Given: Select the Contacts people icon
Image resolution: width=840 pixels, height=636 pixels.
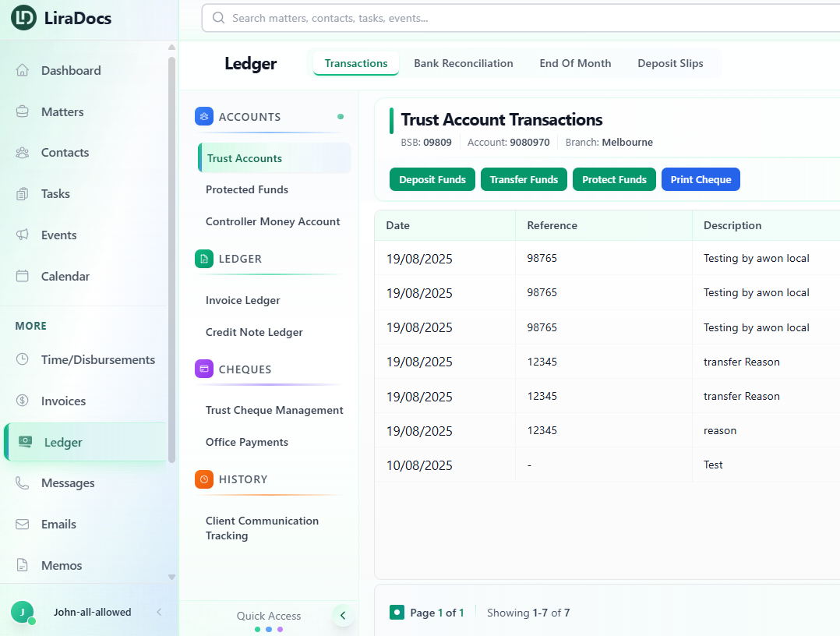Looking at the screenshot, I should pos(23,153).
